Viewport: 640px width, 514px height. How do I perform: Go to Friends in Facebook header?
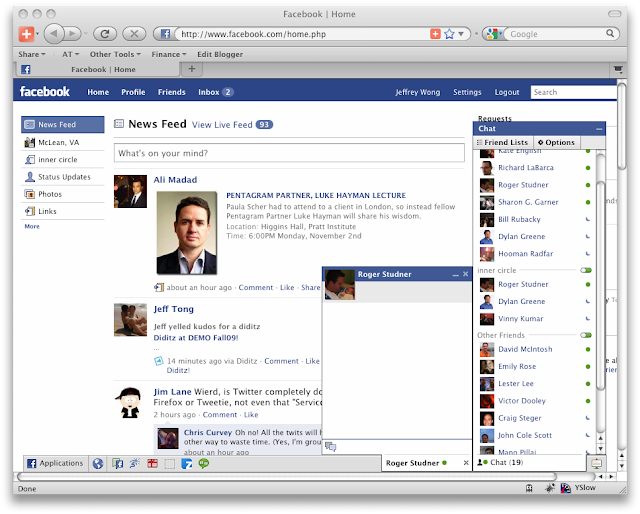pyautogui.click(x=171, y=92)
